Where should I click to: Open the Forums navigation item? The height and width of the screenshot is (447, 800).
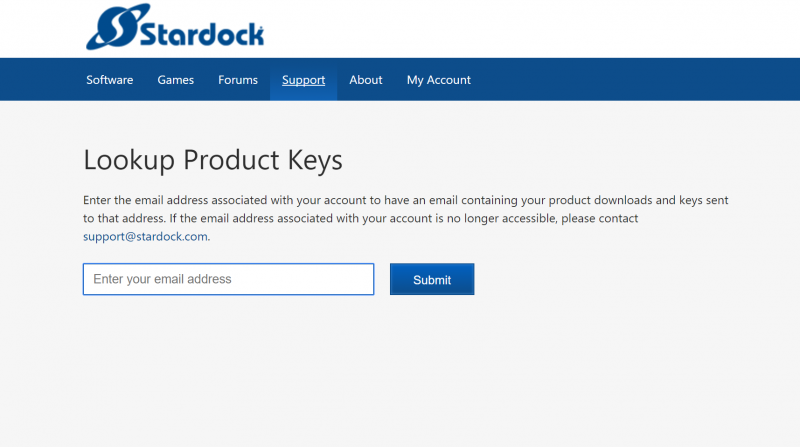[x=238, y=80]
